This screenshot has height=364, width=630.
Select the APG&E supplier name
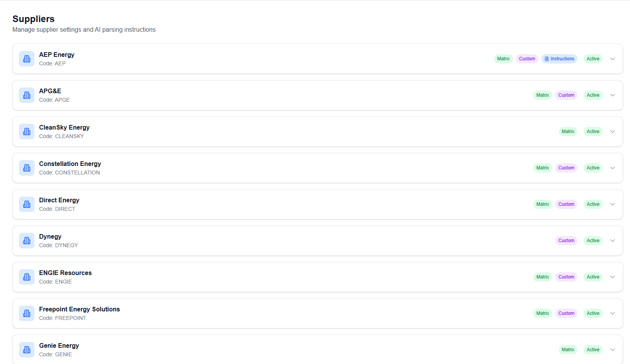[50, 91]
